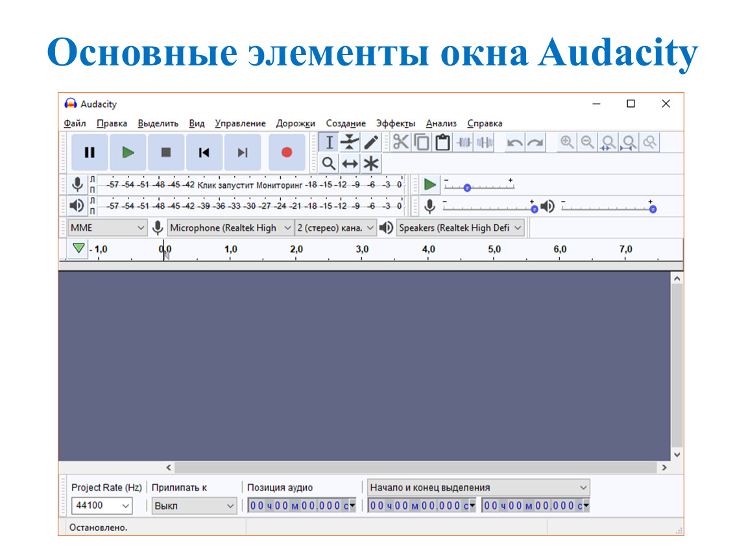Click the Undo arrow icon
Viewport: 746px width, 560px height.
click(x=514, y=142)
